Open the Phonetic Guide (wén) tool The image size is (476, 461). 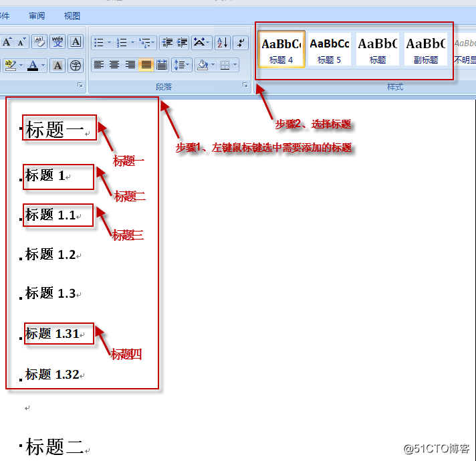[57, 42]
